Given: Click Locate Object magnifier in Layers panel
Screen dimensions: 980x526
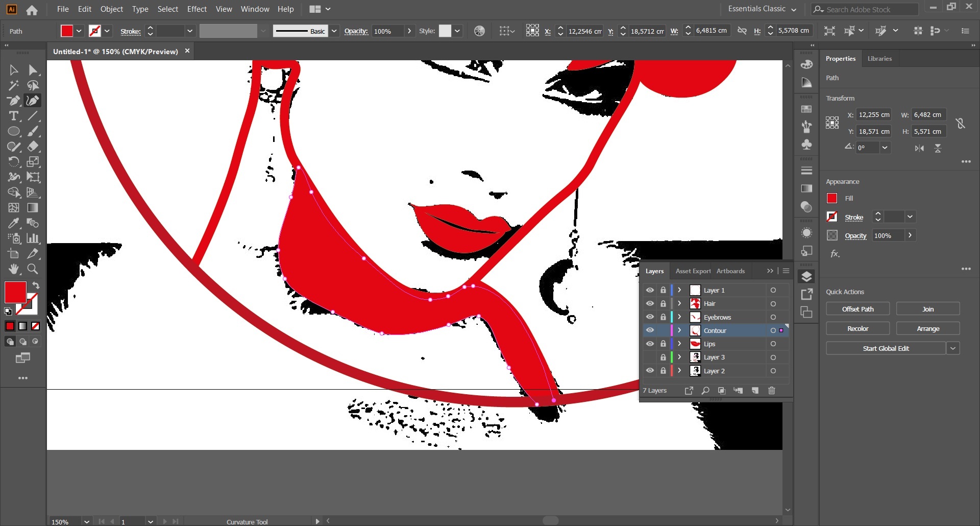Looking at the screenshot, I should (x=705, y=391).
